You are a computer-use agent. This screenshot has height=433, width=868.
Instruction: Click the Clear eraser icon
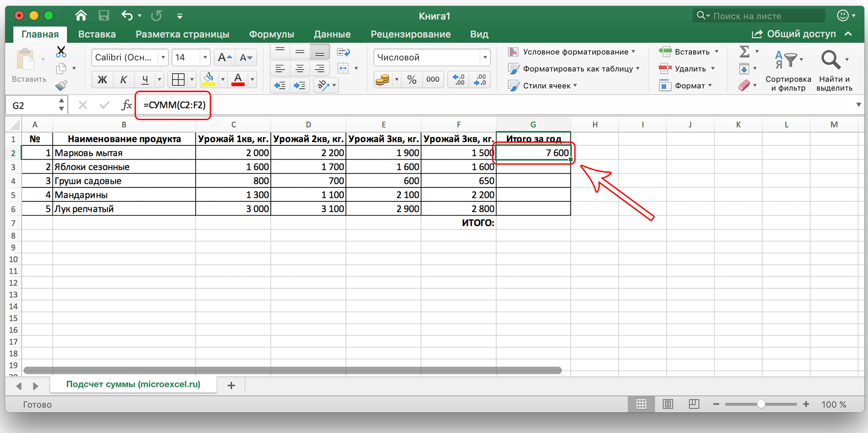[744, 85]
